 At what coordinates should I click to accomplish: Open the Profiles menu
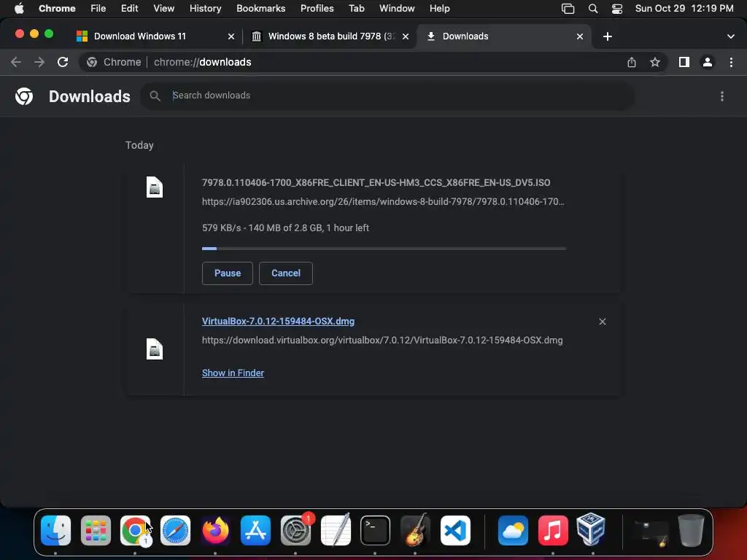tap(317, 8)
